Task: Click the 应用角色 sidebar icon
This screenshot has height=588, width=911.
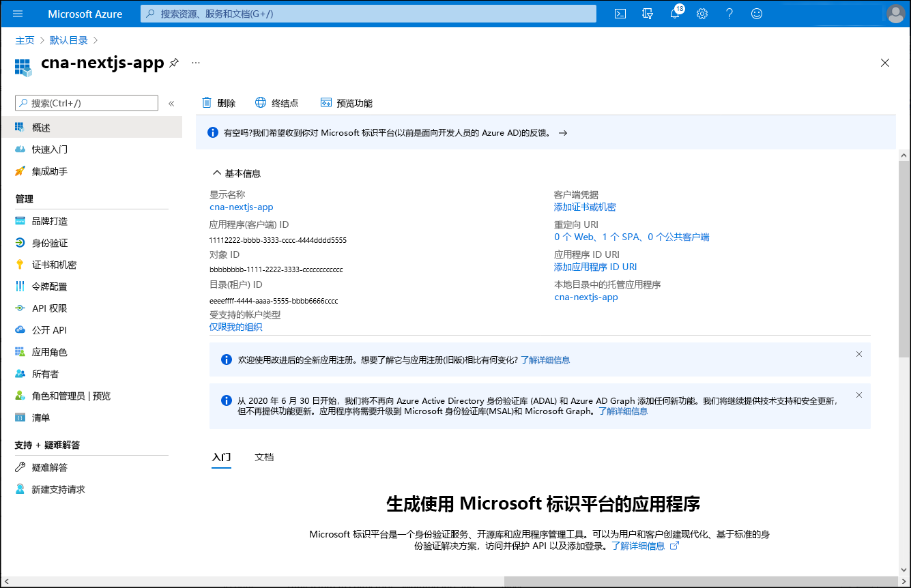Action: [20, 352]
